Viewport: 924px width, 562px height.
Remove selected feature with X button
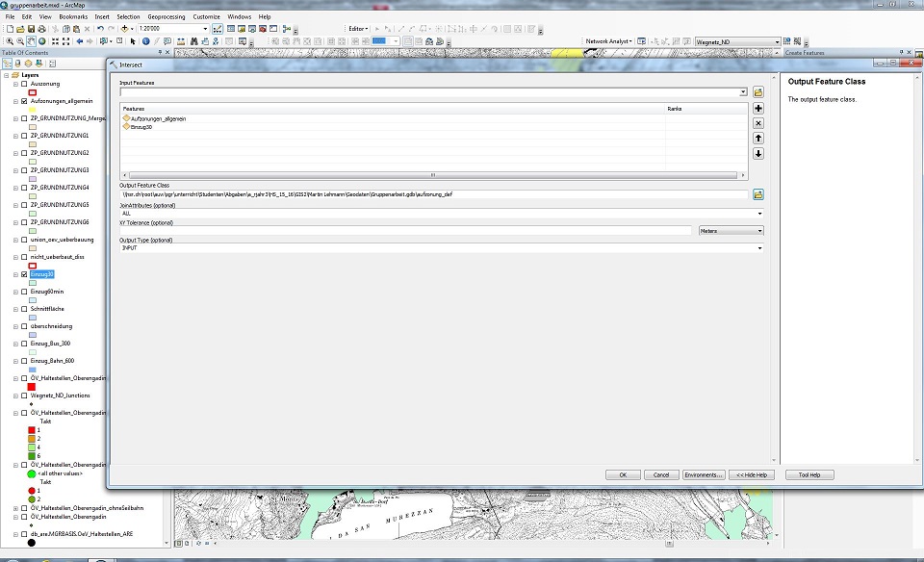758,123
